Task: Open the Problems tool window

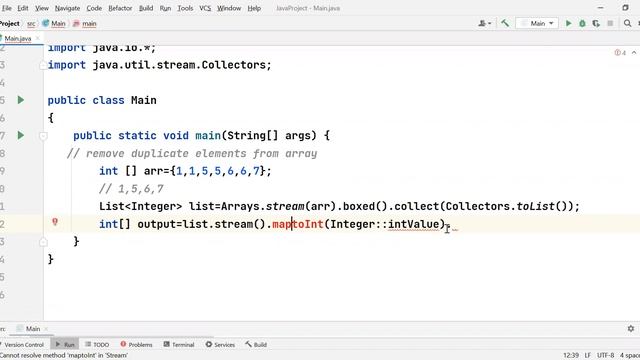Action: (136, 344)
